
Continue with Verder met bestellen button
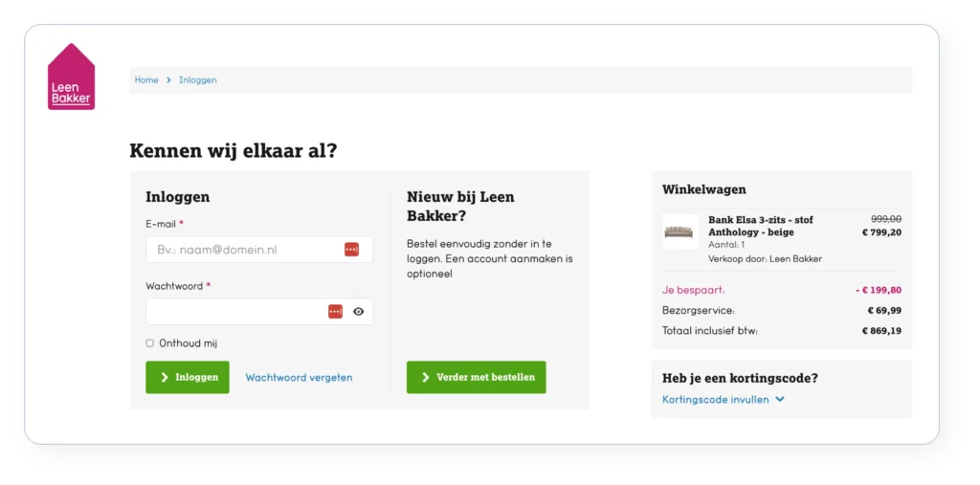pyautogui.click(x=477, y=377)
